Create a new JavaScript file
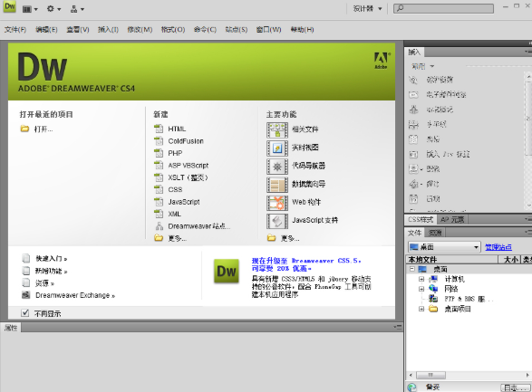Screen dimensions: 532x392 coord(177,202)
